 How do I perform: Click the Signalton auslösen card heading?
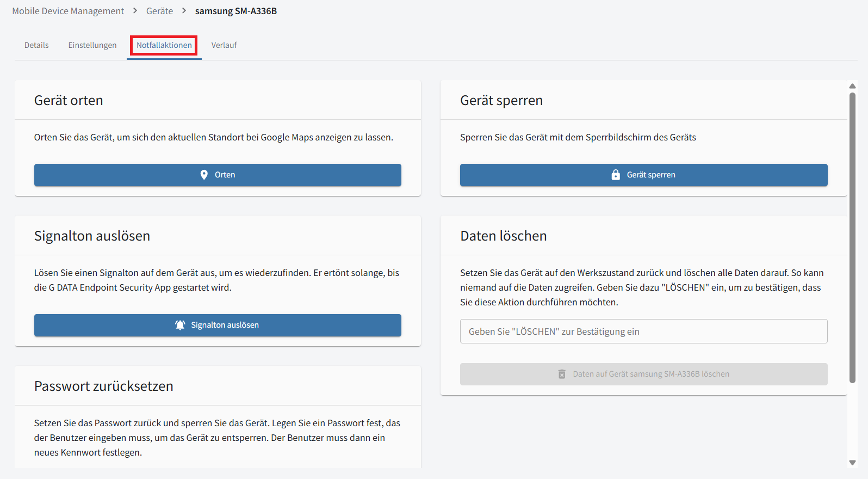92,236
